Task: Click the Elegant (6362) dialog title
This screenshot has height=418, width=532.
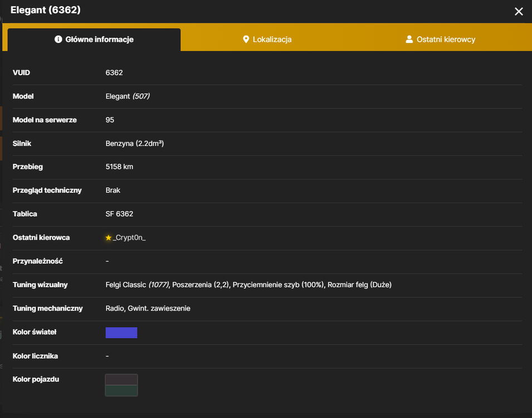Action: pos(46,10)
